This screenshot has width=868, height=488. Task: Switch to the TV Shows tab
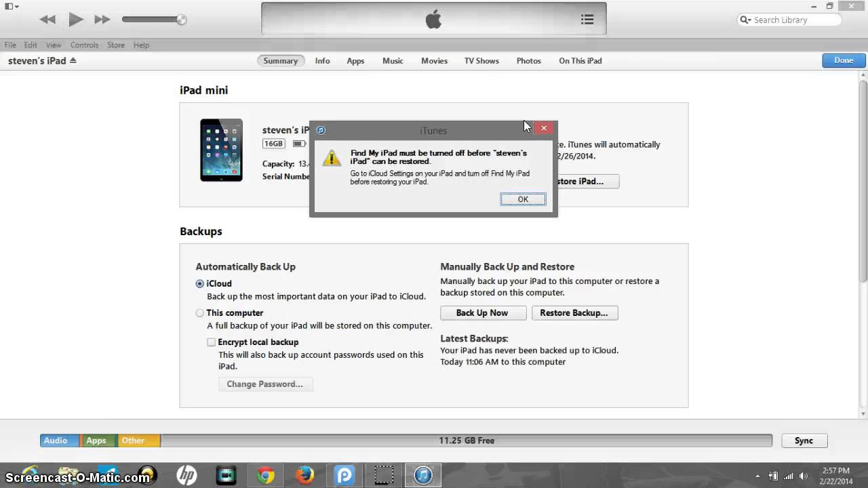point(481,60)
